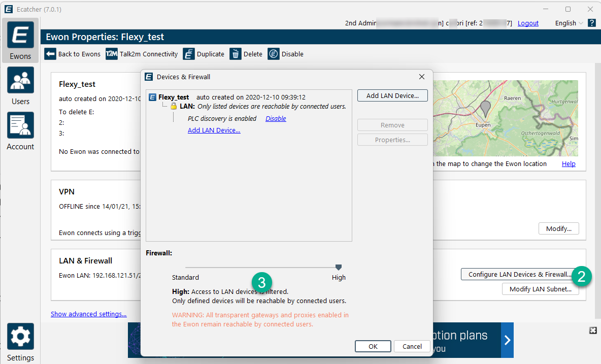Select the Flexy_test tree node

click(x=173, y=97)
